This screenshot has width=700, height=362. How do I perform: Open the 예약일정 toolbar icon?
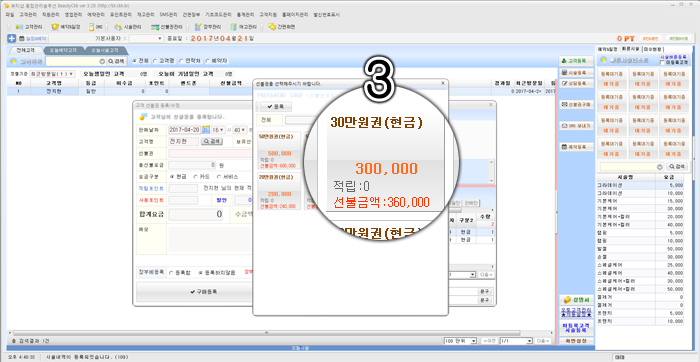(55, 27)
